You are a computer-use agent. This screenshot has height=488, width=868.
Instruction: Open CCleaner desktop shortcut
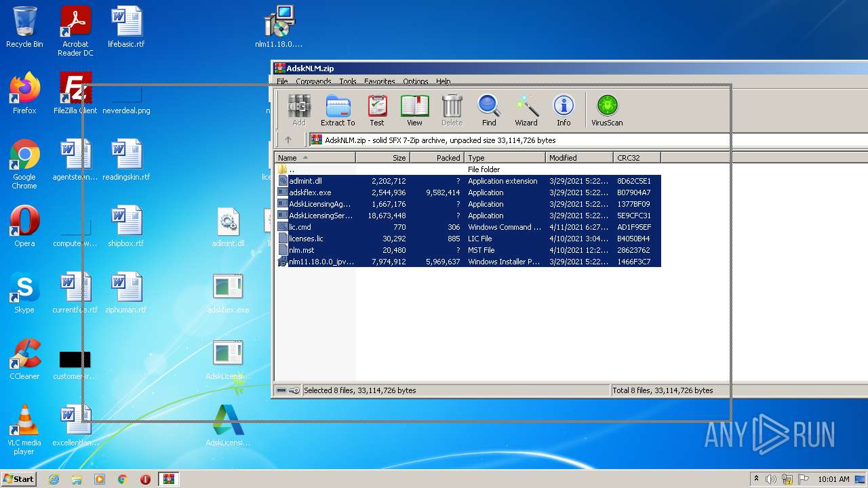pos(24,359)
